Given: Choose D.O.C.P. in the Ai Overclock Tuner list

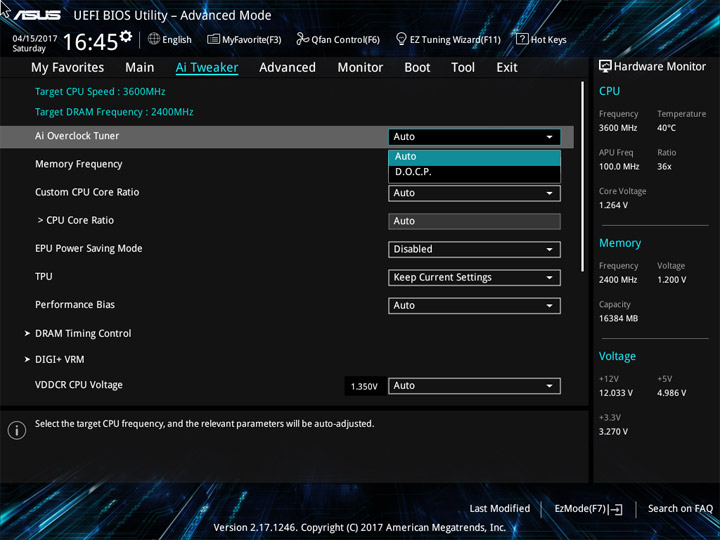Looking at the screenshot, I should [474, 172].
